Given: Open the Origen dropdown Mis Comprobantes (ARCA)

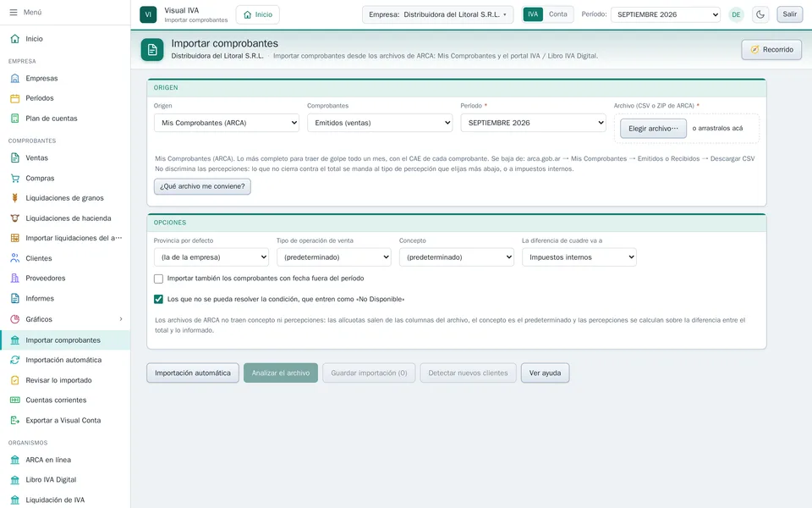Looking at the screenshot, I should [x=227, y=123].
